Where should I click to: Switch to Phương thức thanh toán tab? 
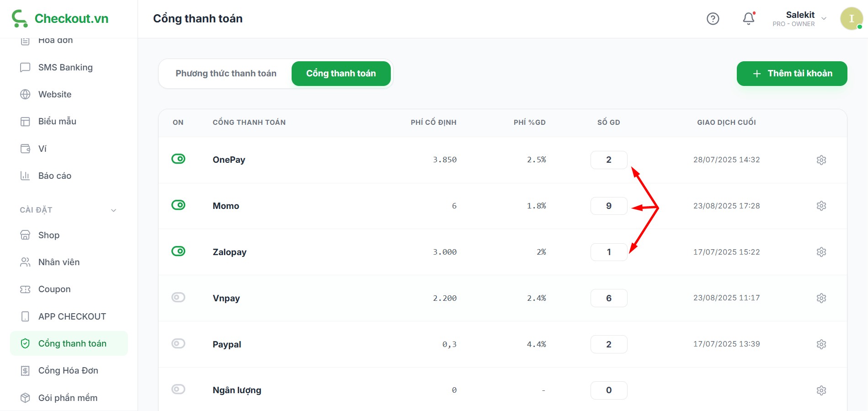click(x=226, y=74)
